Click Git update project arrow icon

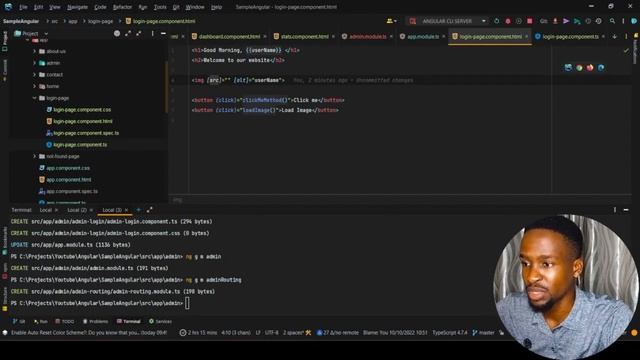[x=555, y=21]
